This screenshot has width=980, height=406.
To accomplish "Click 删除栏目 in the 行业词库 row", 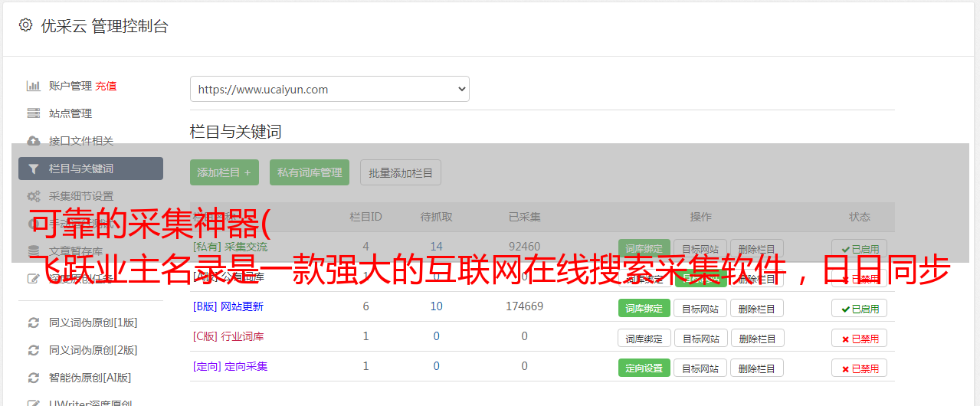I will [757, 338].
